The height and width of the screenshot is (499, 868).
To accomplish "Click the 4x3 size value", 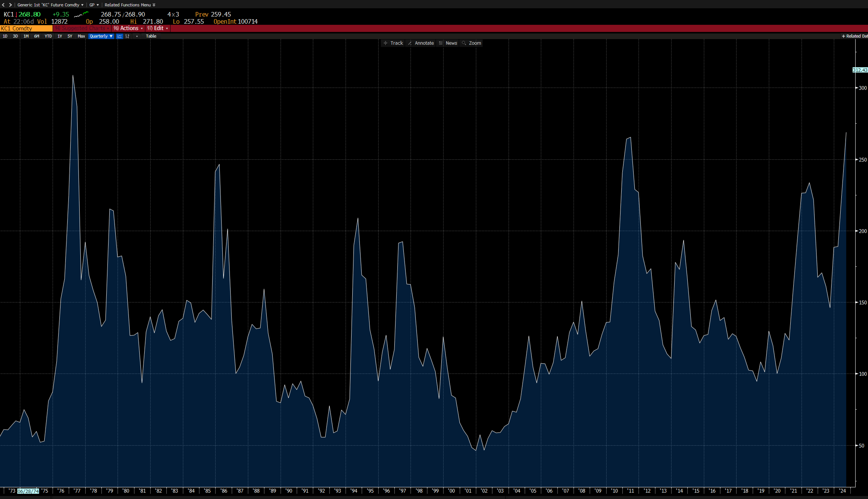I will (173, 14).
